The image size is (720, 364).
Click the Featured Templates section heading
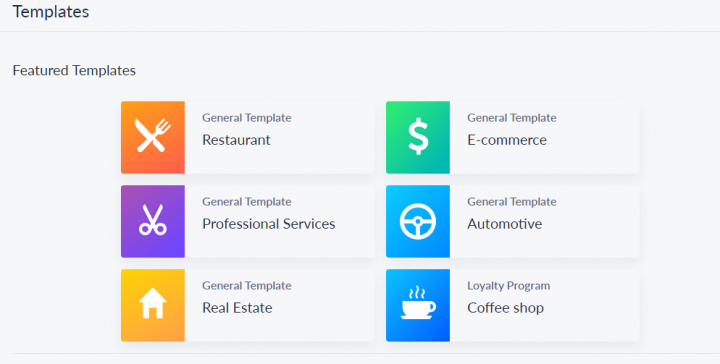point(74,70)
